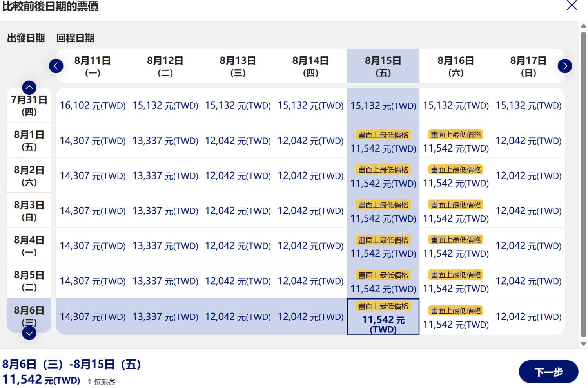Image resolution: width=588 pixels, height=388 pixels.
Task: Click scrollbar up arrow at right edge
Action: tap(583, 26)
